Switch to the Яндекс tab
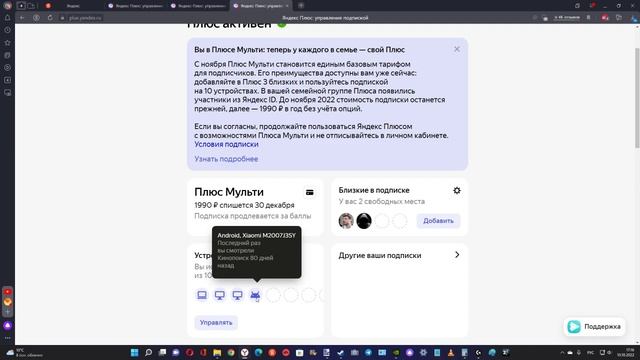 coord(73,6)
